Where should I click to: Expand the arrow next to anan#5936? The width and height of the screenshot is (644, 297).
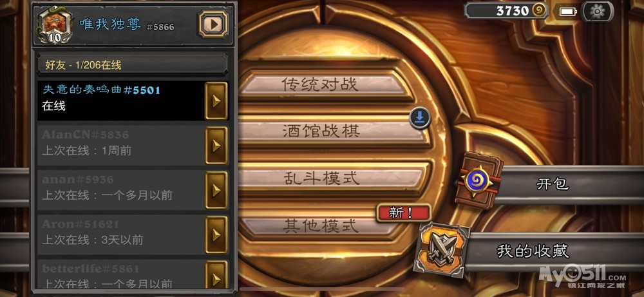[216, 190]
